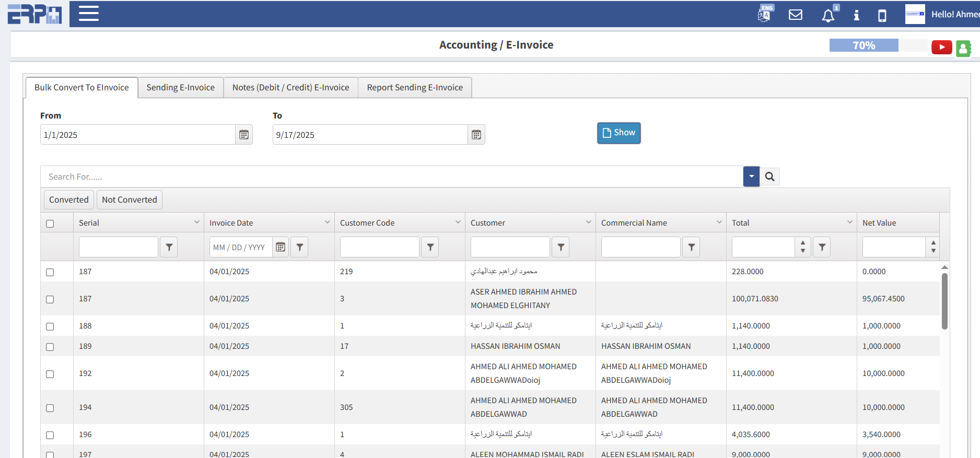Toggle the select-all header checkbox
Screen dimensions: 980x458
pos(50,224)
